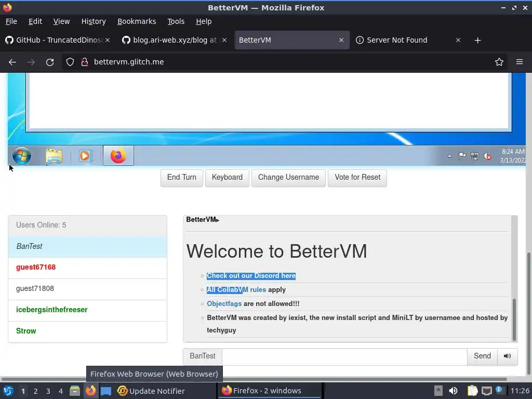Open the Check out our Discord here link

[251, 276]
